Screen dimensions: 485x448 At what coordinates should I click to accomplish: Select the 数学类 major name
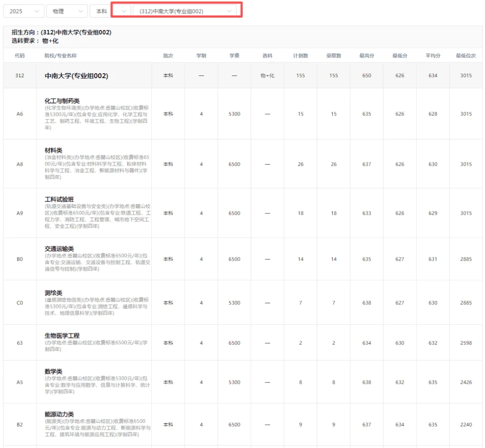(x=53, y=372)
